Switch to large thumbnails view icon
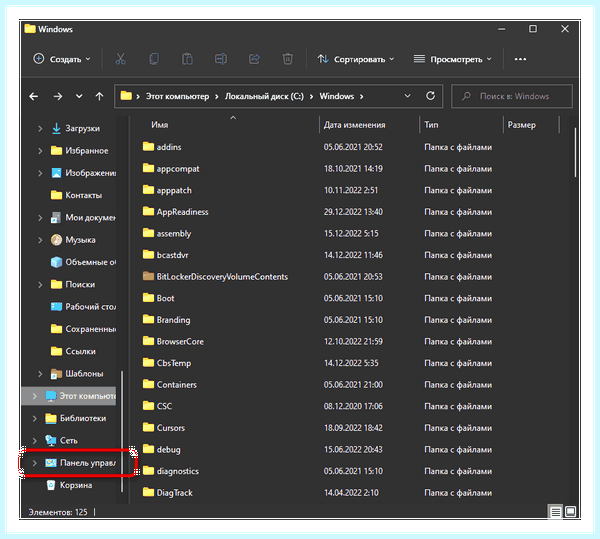 coord(570,511)
